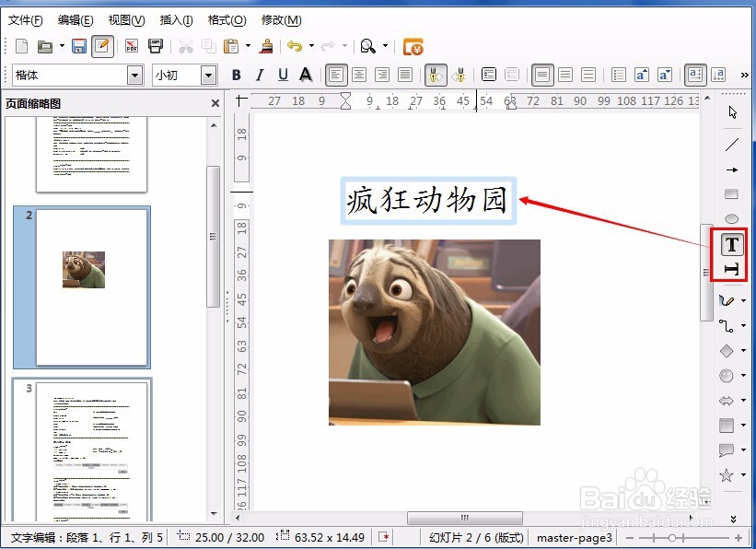
Task: Zoom in with the plus button
Action: point(739,537)
